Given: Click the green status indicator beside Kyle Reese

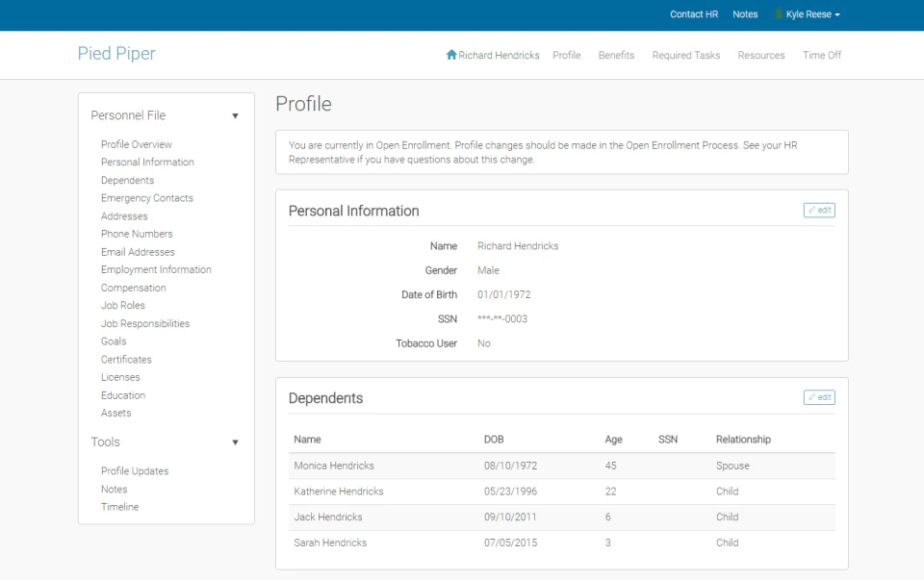Looking at the screenshot, I should pos(778,14).
